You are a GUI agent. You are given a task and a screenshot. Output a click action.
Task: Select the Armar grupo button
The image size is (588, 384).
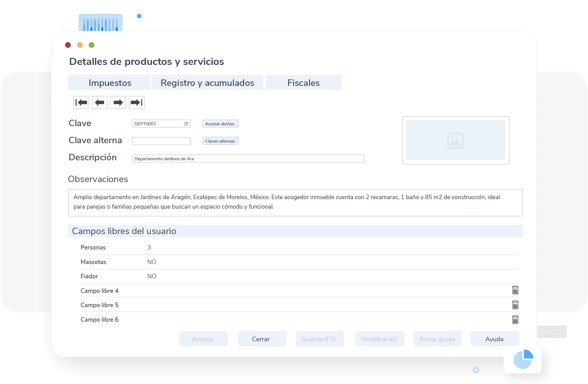(x=437, y=339)
